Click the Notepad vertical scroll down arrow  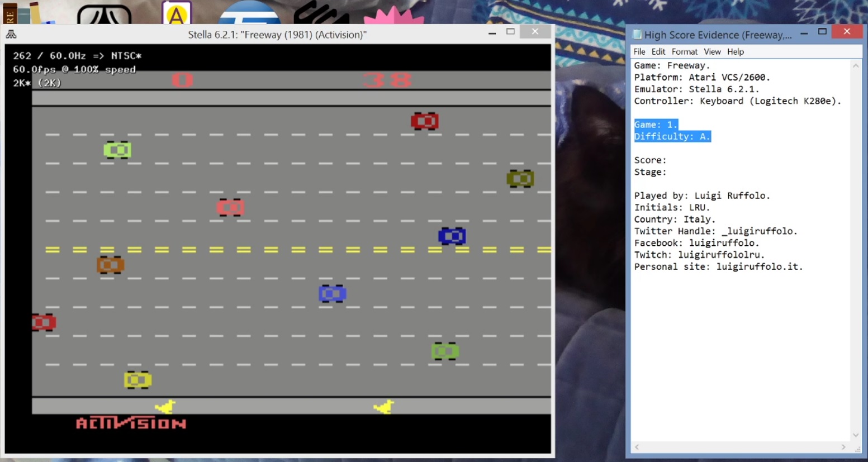(x=856, y=435)
